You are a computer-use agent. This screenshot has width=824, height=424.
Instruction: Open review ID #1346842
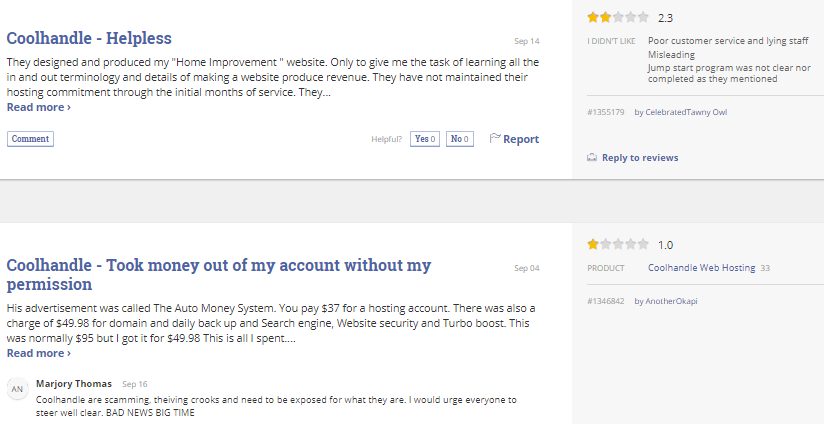[x=606, y=301]
